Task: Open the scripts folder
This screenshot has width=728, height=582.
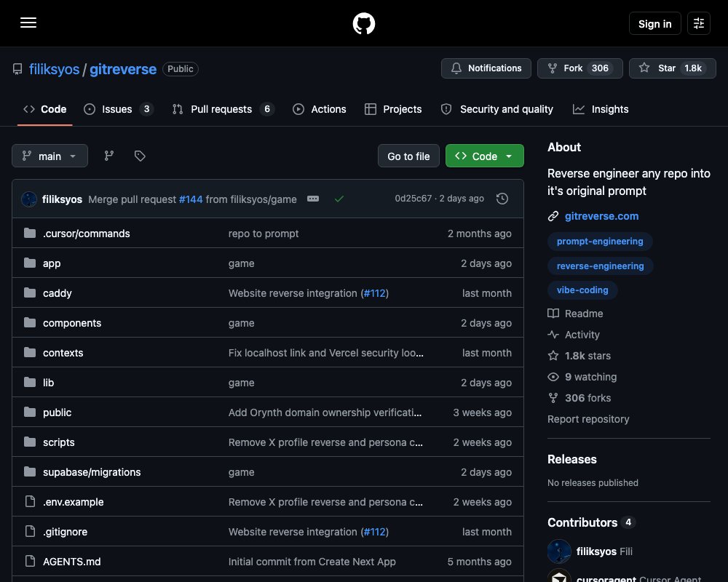Action: pos(58,442)
